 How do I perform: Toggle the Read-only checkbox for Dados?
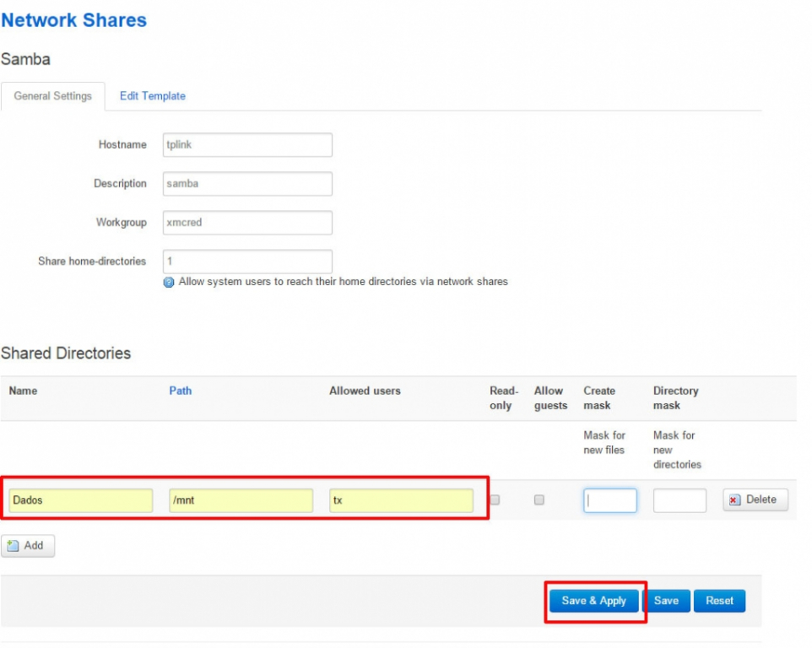(495, 500)
